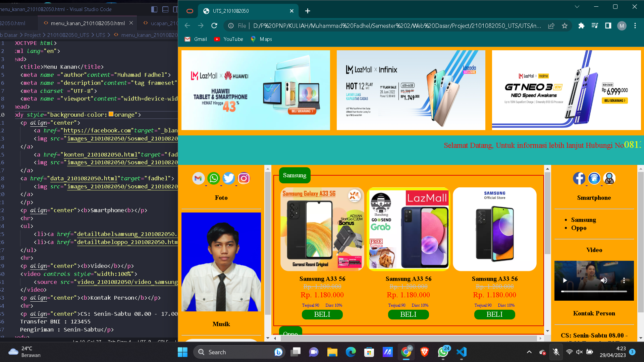The image size is (644, 362).
Task: Select the UTS_2101082050 browser tab
Action: coord(235,11)
